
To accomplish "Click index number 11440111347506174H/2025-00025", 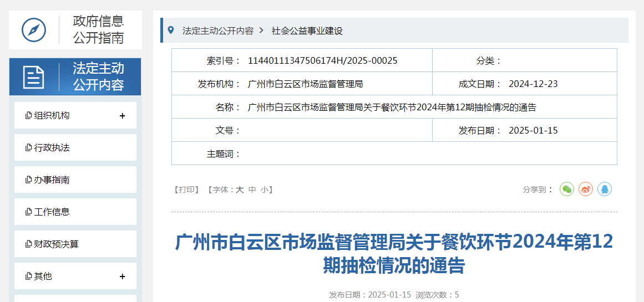I will pyautogui.click(x=323, y=61).
